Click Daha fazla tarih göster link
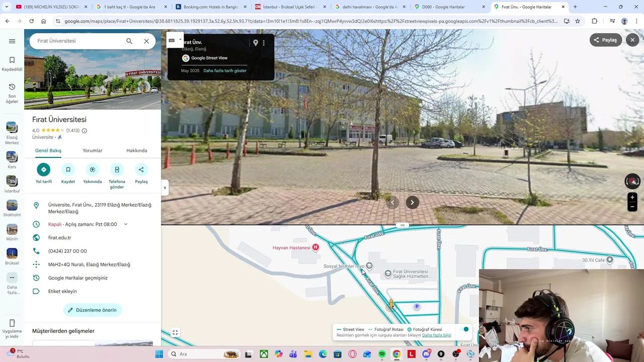644x362 pixels. pos(225,71)
